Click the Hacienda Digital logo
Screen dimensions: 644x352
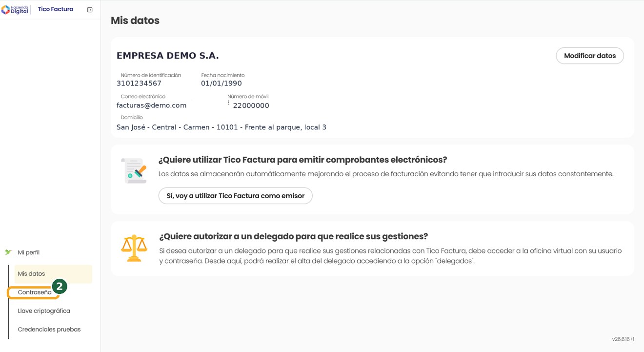click(15, 9)
